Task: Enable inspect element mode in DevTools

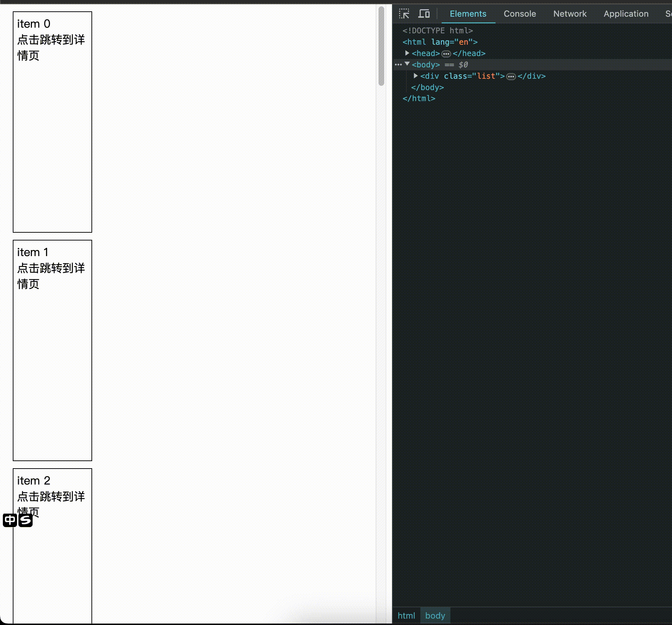Action: [404, 13]
